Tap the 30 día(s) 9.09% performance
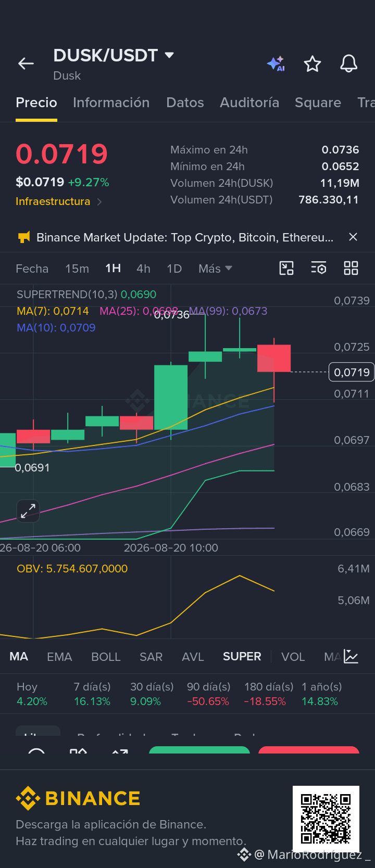This screenshot has width=375, height=868. pyautogui.click(x=152, y=694)
